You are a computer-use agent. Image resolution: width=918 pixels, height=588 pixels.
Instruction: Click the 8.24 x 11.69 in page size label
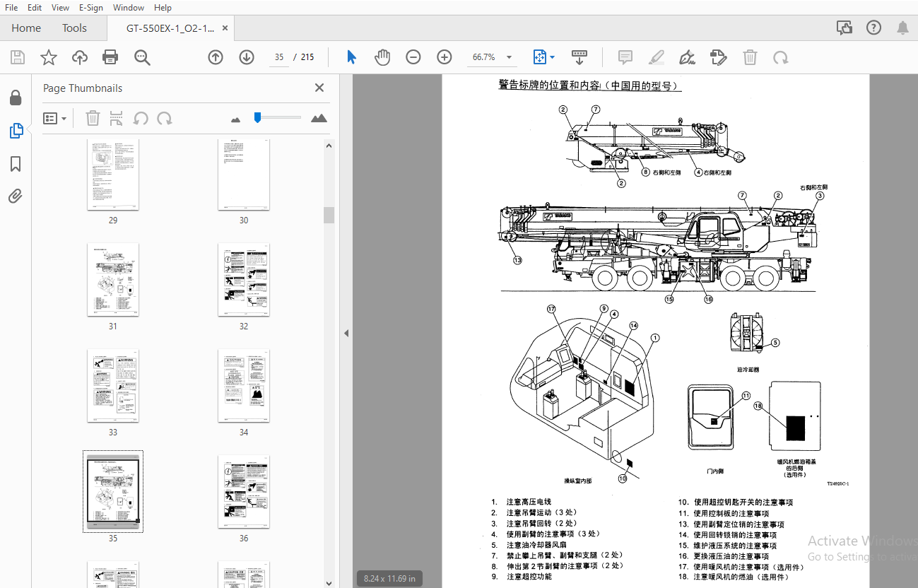(389, 579)
